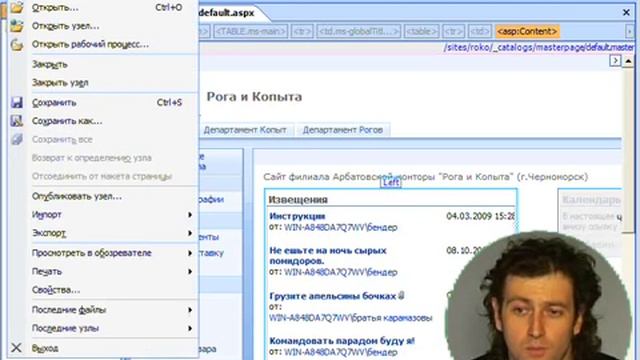Click the Рога и Копыта site title

(x=254, y=97)
